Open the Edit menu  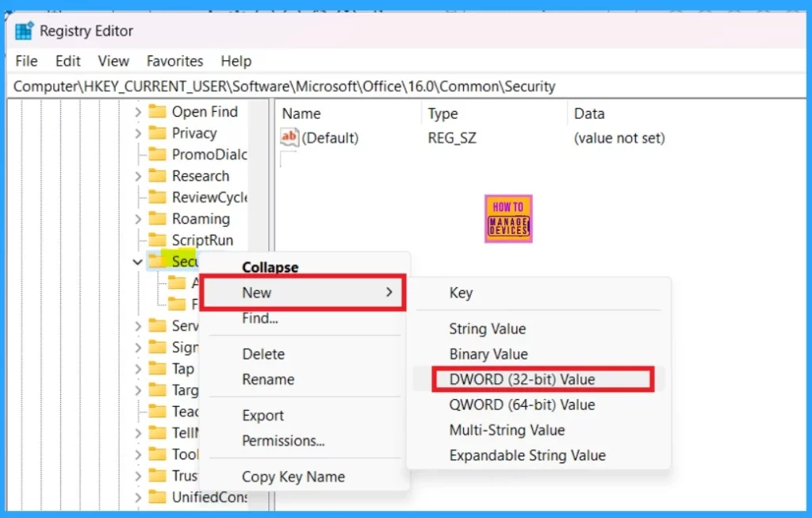68,61
